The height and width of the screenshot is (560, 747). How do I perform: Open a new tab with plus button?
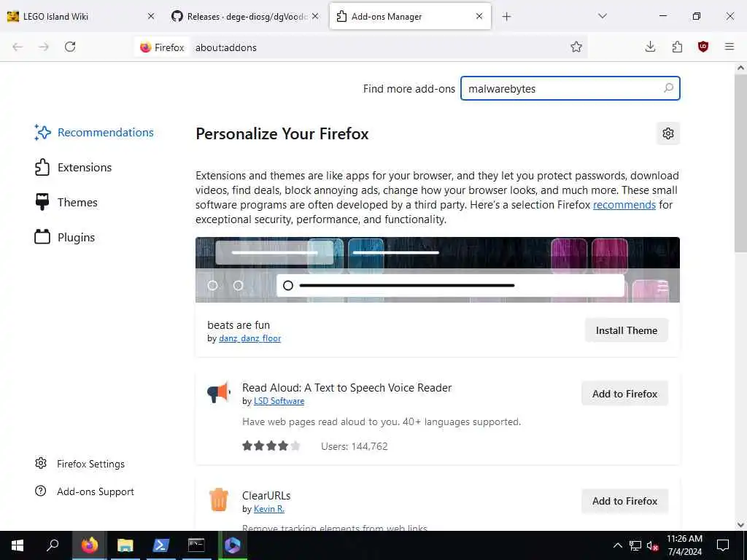point(506,17)
